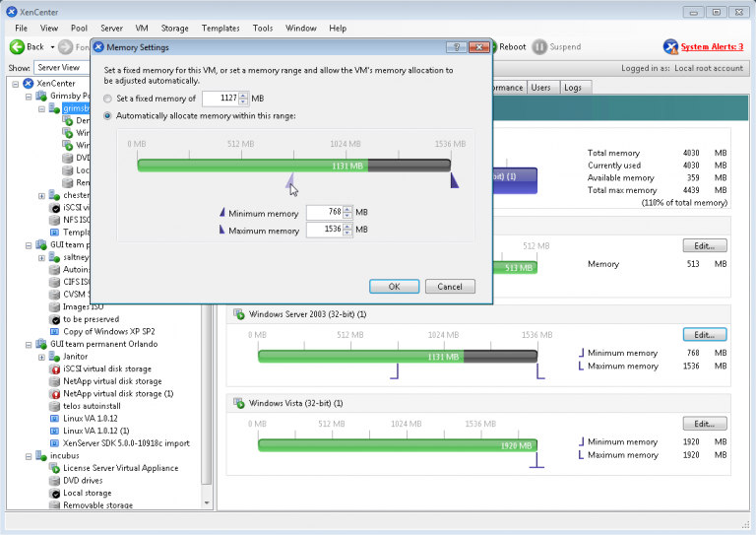Click the green Back arrow icon
756x535 pixels.
pyautogui.click(x=17, y=46)
